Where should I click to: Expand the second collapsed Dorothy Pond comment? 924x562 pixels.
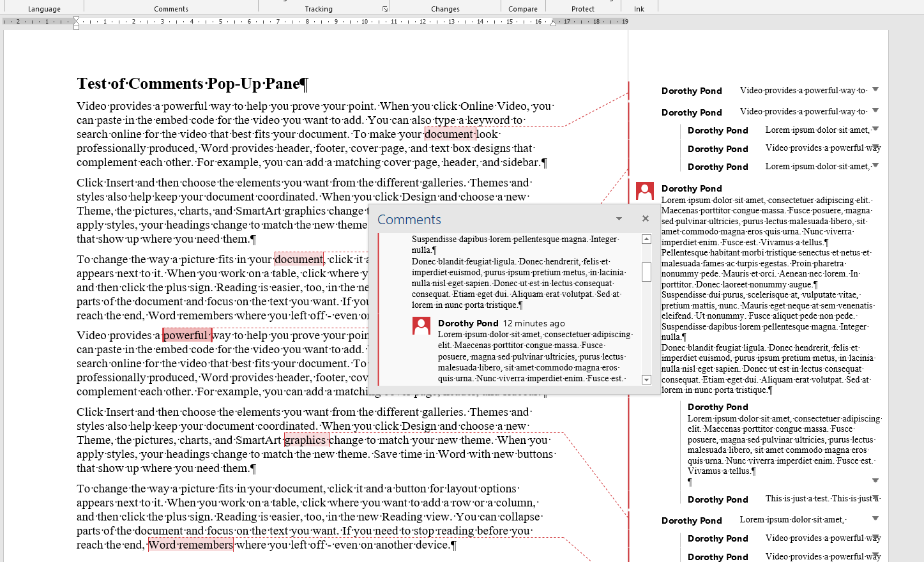[x=875, y=110]
